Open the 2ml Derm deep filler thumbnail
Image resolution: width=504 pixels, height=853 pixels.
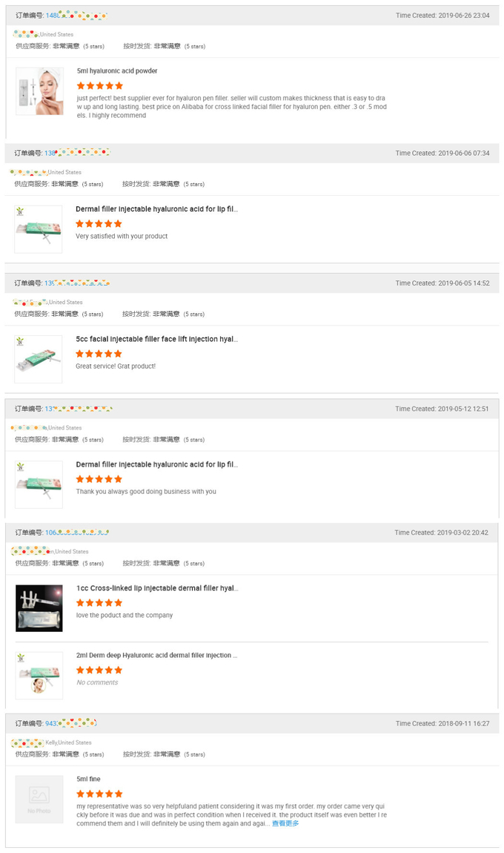point(39,675)
